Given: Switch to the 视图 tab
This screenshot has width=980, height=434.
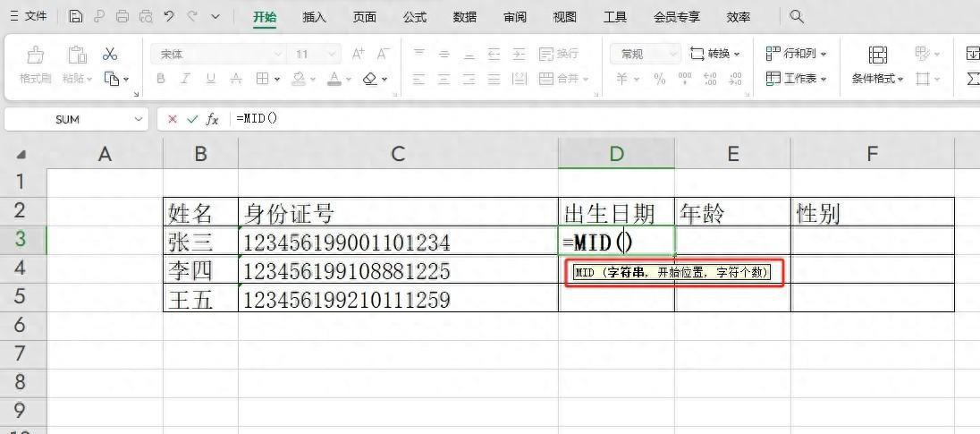Looking at the screenshot, I should [x=564, y=18].
